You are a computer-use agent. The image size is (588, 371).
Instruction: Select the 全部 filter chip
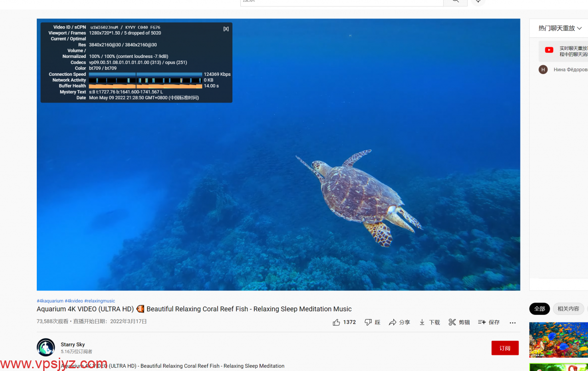[x=539, y=308]
